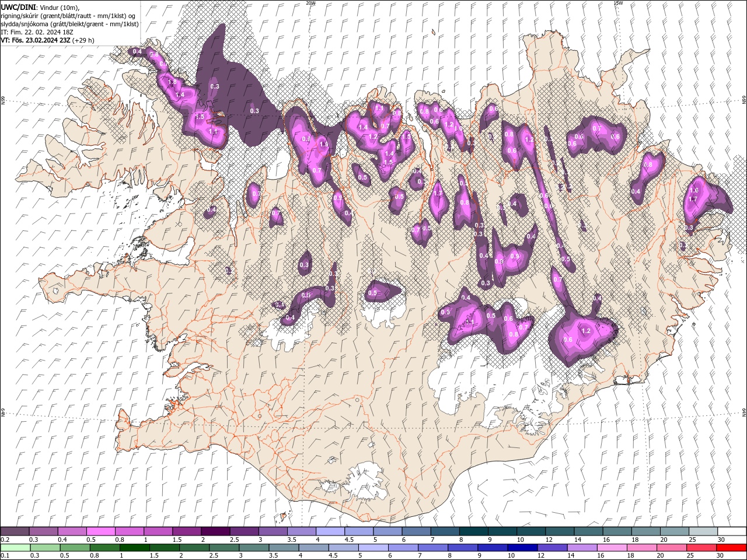Pick the pale grey snow swatch labeled 25
The height and width of the screenshot is (560, 747).
tap(703, 531)
